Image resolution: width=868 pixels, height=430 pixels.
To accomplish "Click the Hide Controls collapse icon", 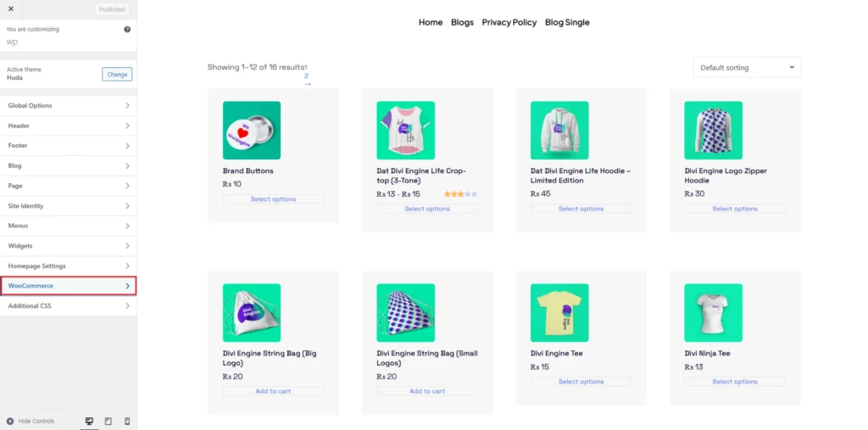I will pyautogui.click(x=10, y=422).
